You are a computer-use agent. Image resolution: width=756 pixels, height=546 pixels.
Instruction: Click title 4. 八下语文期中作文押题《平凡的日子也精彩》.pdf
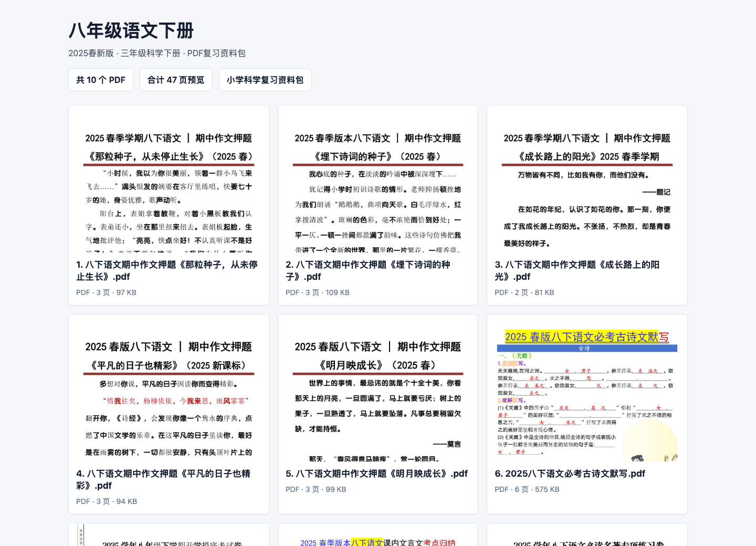pos(163,479)
